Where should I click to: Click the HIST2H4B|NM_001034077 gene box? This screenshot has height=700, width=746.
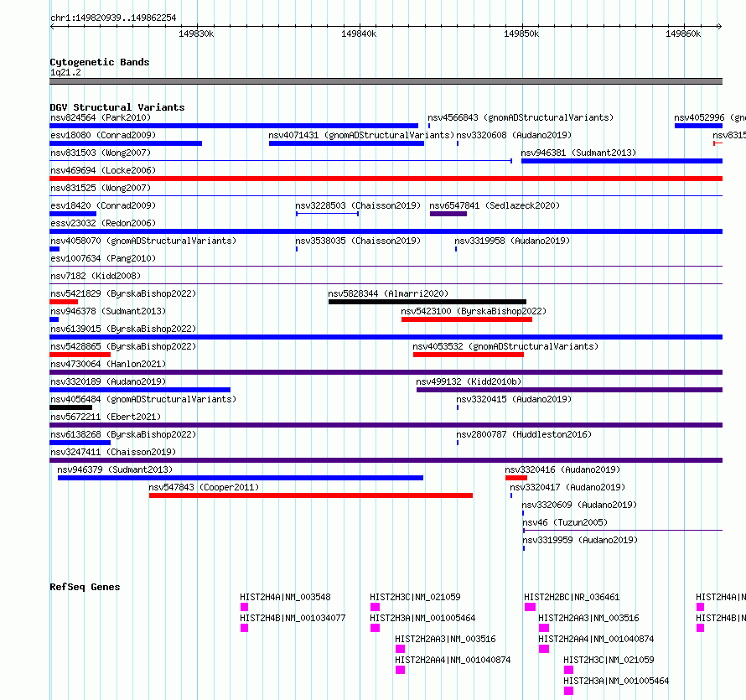tap(244, 628)
